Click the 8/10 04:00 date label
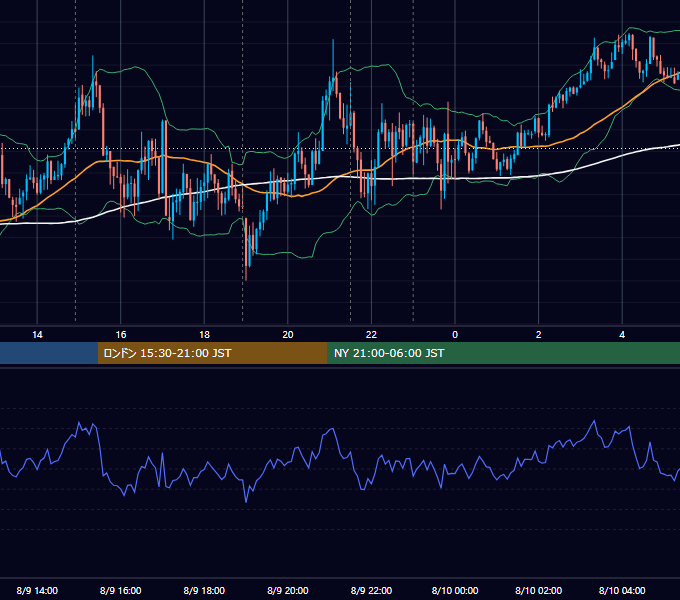This screenshot has height=600, width=680. point(622,590)
